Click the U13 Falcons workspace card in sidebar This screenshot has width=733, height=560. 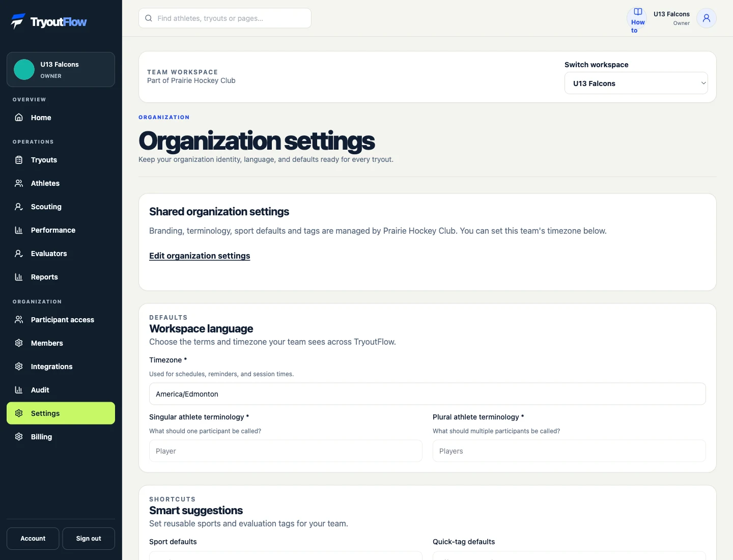point(61,70)
